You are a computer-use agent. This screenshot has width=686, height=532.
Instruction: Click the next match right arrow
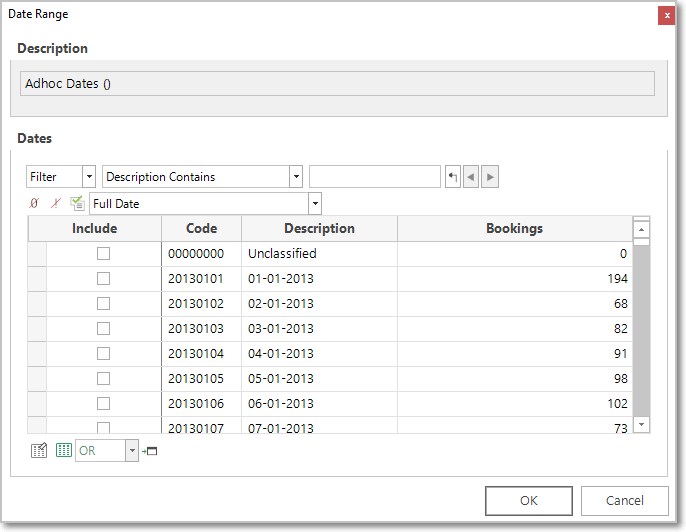click(x=490, y=177)
